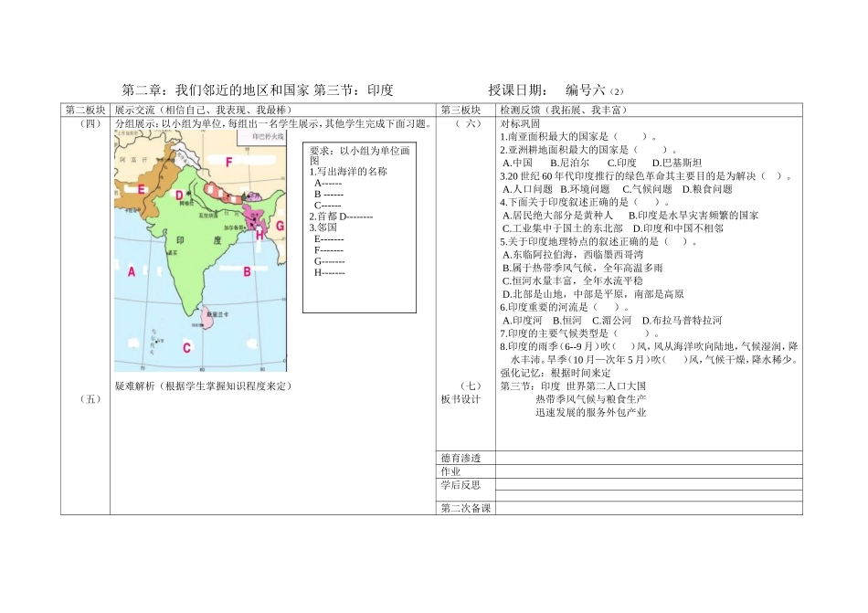This screenshot has width=868, height=613.
Task: Click the 'E-------' blank line in the box
Action: click(x=329, y=239)
